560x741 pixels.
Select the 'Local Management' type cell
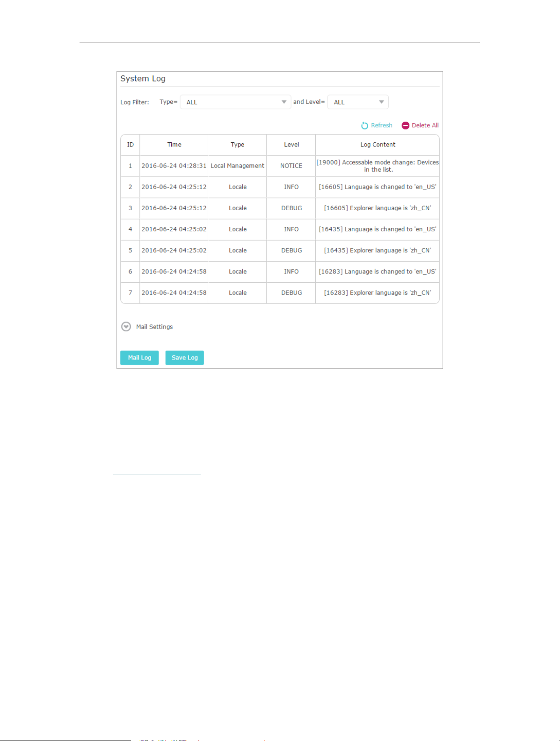237,166
